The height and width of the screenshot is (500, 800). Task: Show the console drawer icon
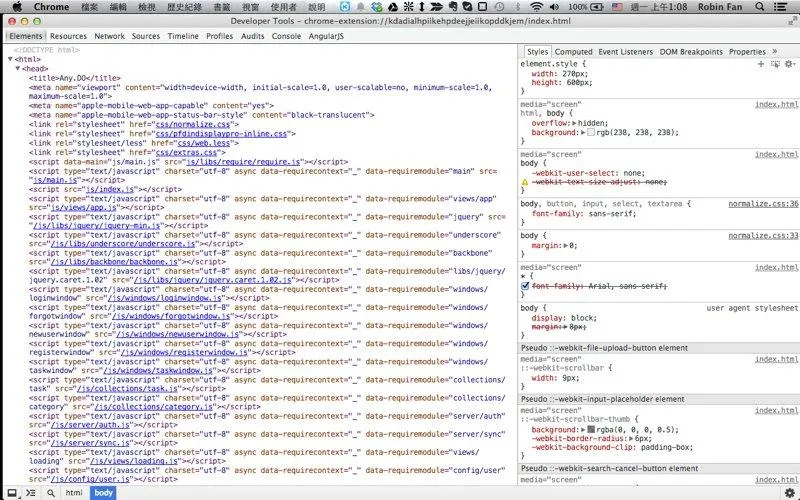[30, 493]
